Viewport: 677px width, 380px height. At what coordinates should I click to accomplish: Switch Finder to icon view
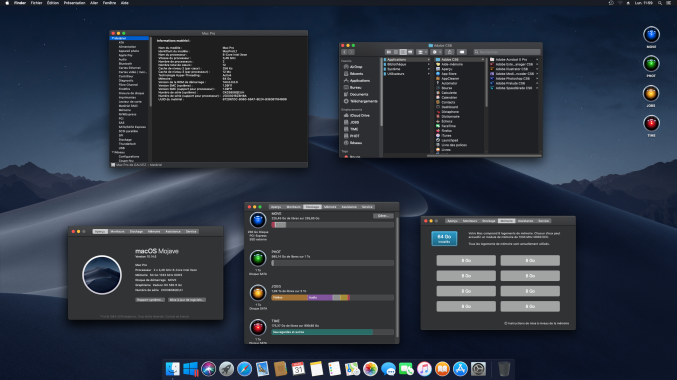(389, 52)
